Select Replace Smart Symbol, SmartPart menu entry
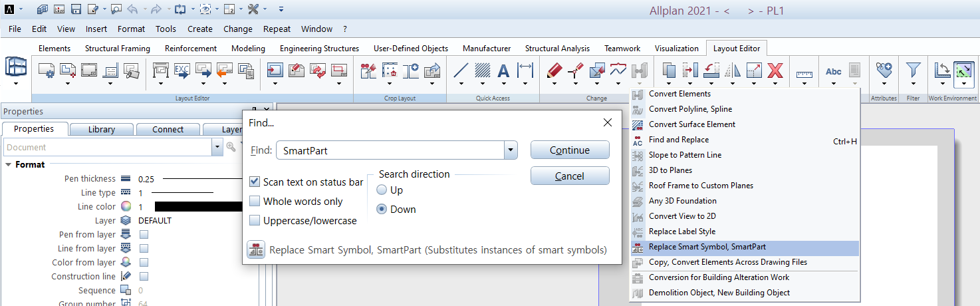This screenshot has height=306, width=980. 745,247
